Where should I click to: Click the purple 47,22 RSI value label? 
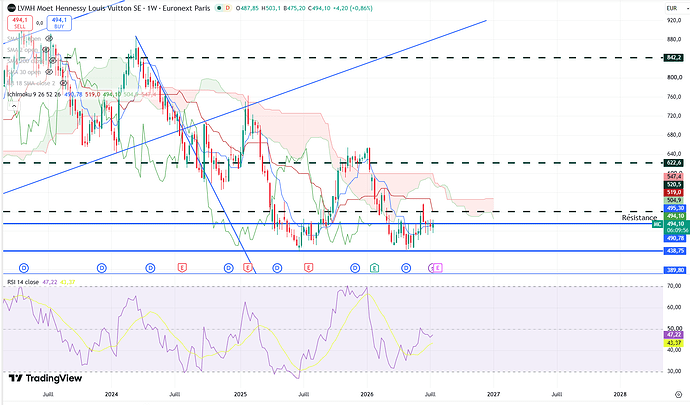[674, 335]
